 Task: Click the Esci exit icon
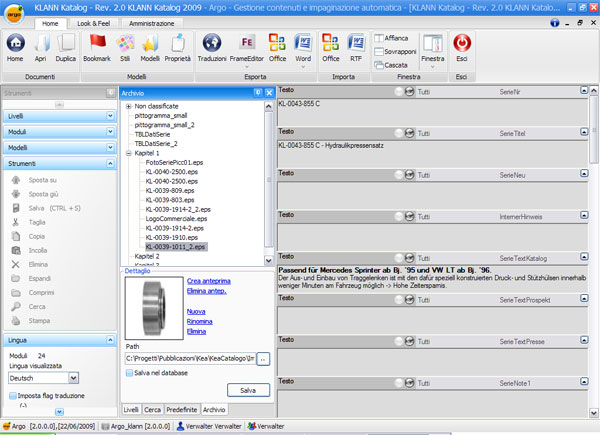(x=462, y=44)
